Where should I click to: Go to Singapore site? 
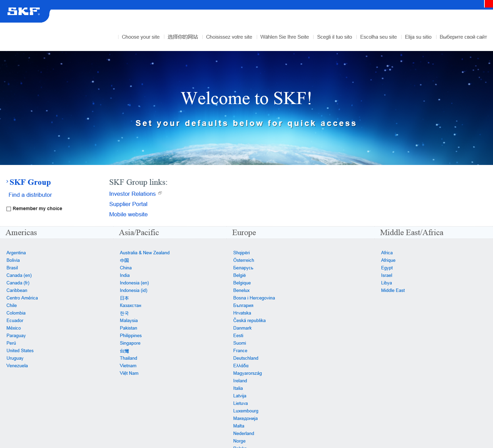tap(130, 343)
